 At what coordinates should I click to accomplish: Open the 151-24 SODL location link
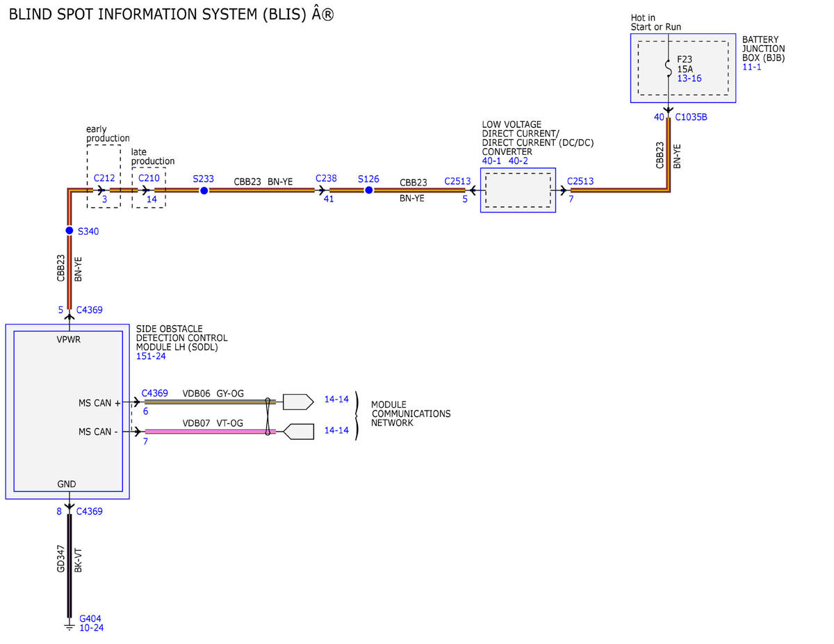[x=151, y=356]
